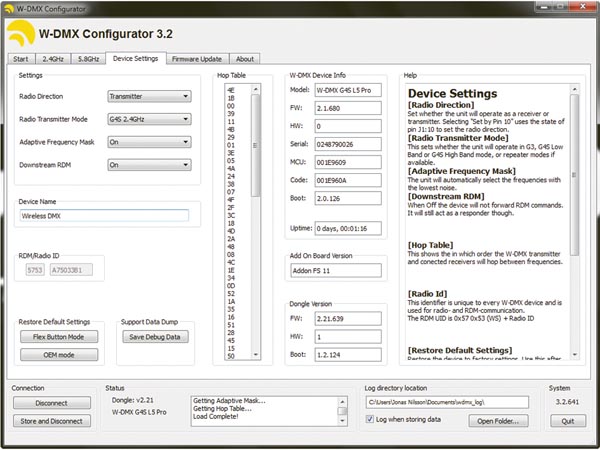The width and height of the screenshot is (600, 450).
Task: Go to the Firmware Update tab
Action: [197, 59]
